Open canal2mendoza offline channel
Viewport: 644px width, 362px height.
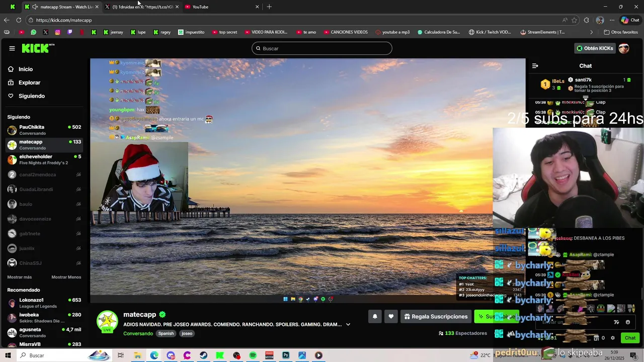pyautogui.click(x=44, y=174)
